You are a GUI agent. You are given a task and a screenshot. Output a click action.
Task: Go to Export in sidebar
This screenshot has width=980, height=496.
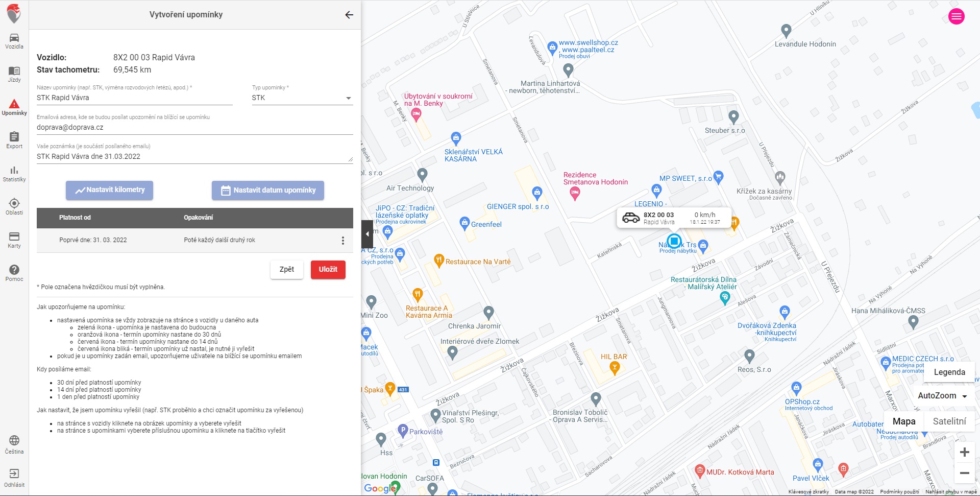coord(14,140)
